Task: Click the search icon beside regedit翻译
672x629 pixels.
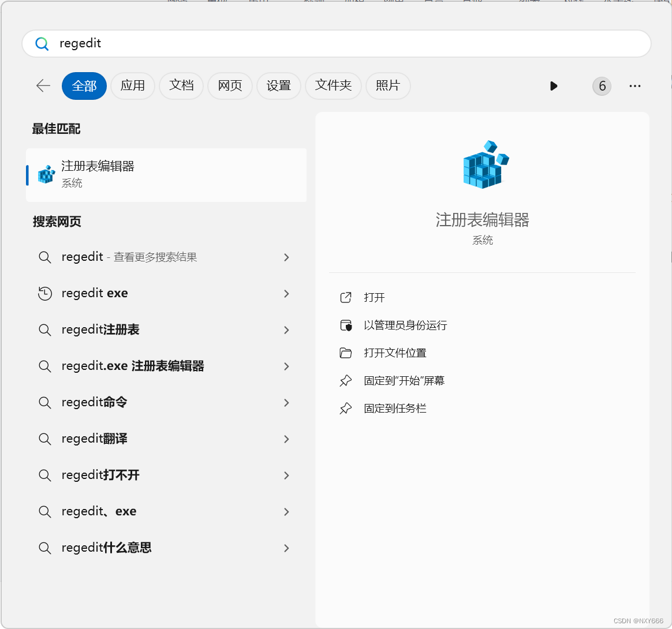Action: pyautogui.click(x=44, y=439)
